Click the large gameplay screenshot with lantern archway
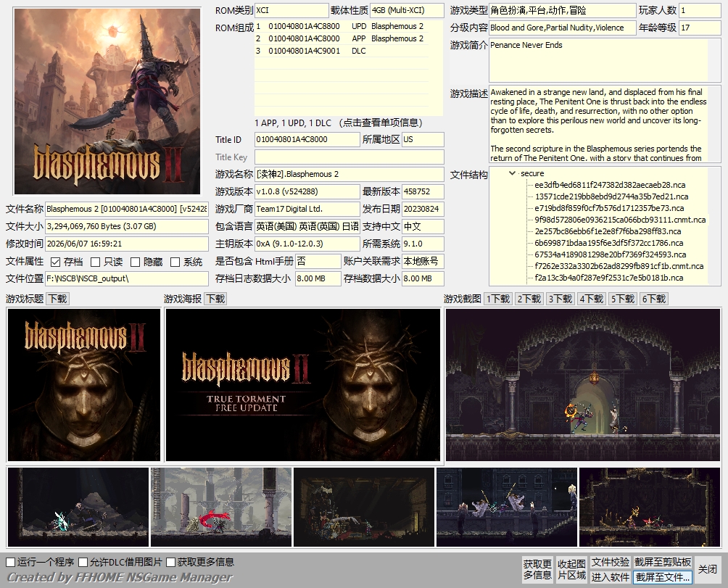Image resolution: width=728 pixels, height=588 pixels. (x=583, y=385)
